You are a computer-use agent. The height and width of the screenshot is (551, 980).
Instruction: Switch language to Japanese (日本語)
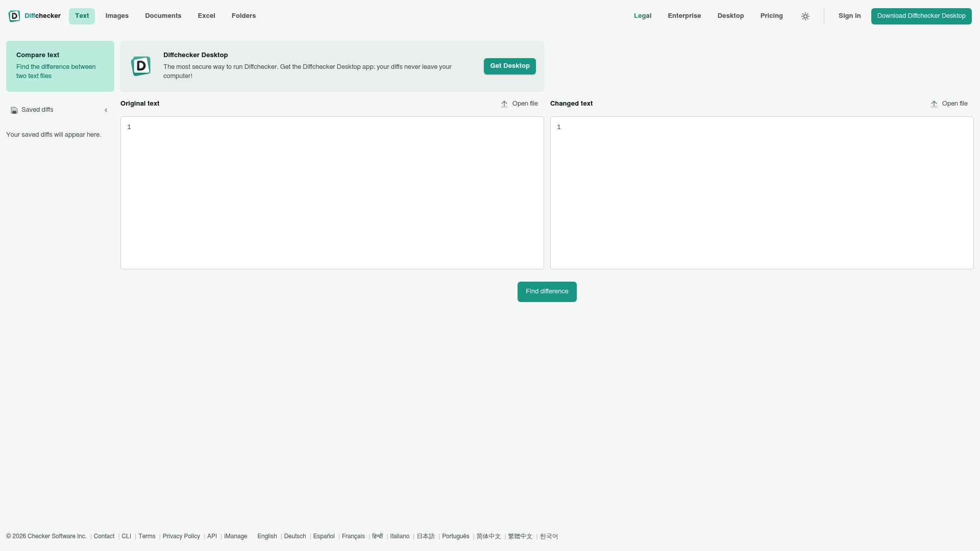pyautogui.click(x=426, y=537)
